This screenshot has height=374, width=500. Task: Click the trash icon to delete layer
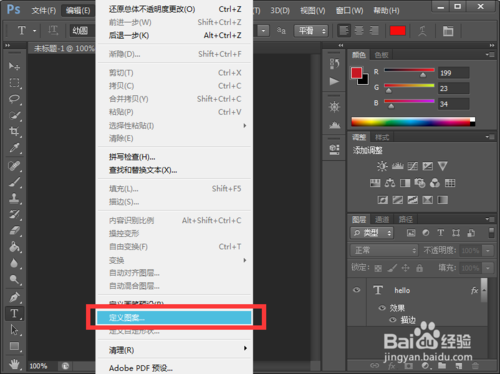[475, 366]
